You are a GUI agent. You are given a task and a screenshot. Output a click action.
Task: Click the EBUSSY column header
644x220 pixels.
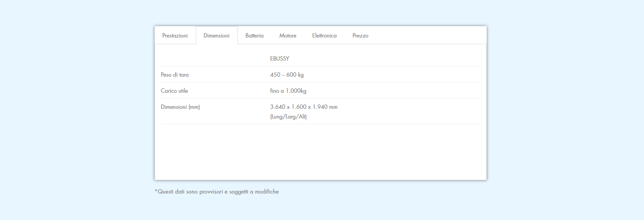280,59
